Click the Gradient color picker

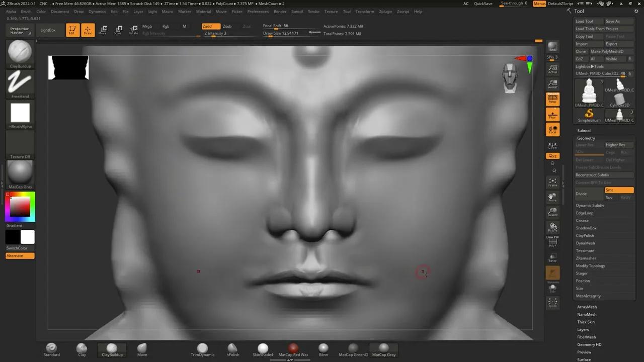point(20,206)
